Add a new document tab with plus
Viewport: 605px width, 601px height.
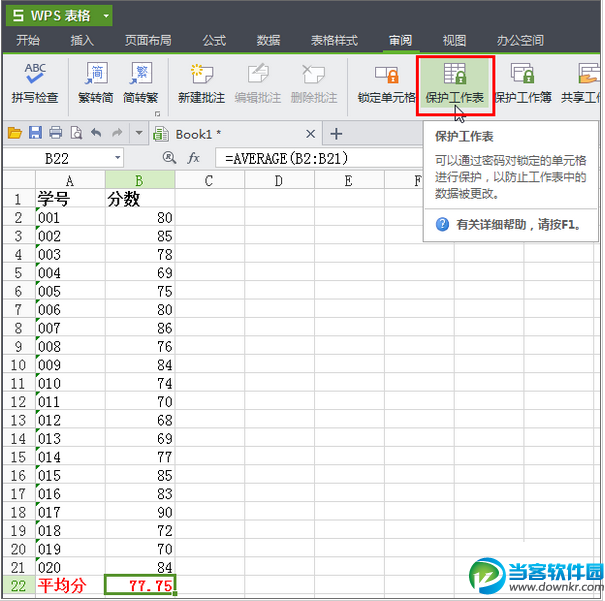pyautogui.click(x=336, y=134)
